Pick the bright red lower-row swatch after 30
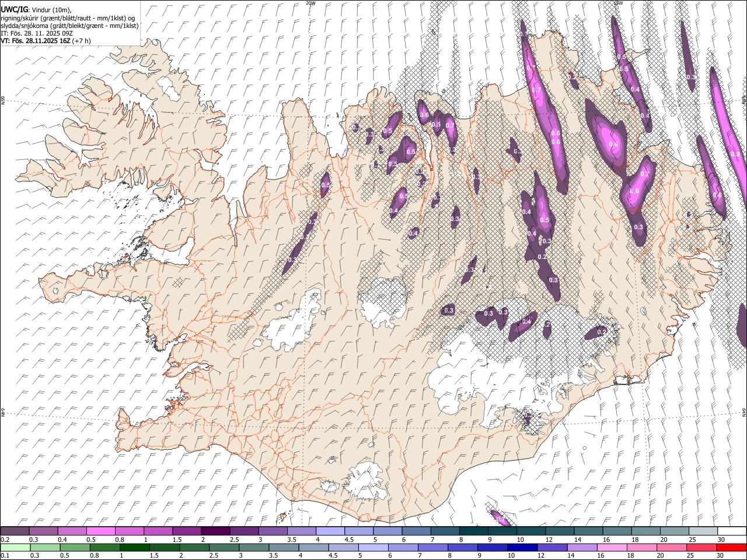The image size is (747, 560). coord(731,548)
